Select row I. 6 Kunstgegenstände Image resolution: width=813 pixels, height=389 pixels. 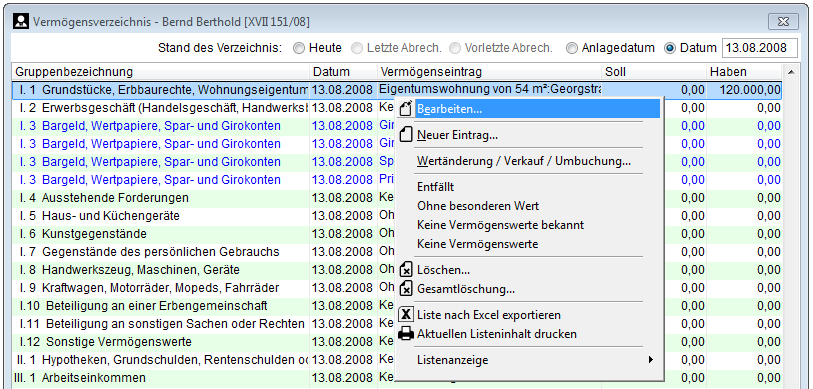coord(397,234)
